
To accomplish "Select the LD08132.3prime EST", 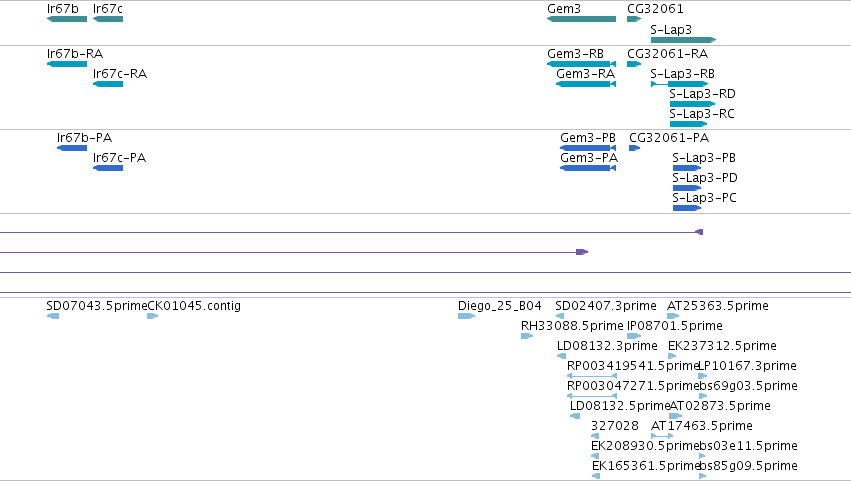I will point(562,357).
